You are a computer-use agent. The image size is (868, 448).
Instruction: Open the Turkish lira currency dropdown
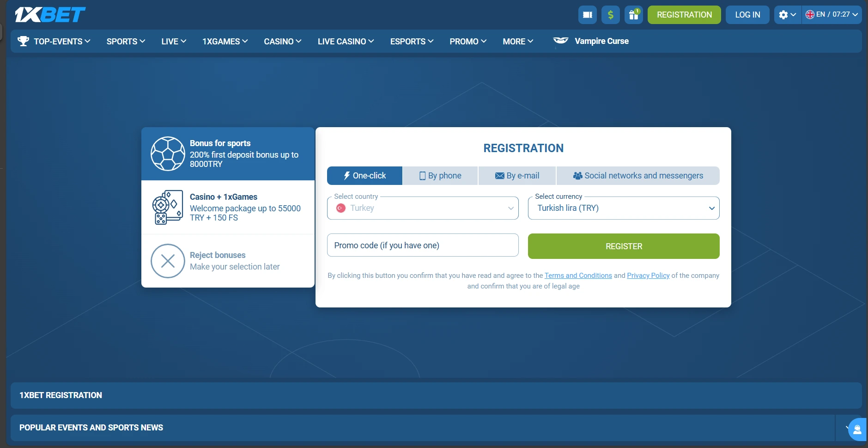(623, 208)
